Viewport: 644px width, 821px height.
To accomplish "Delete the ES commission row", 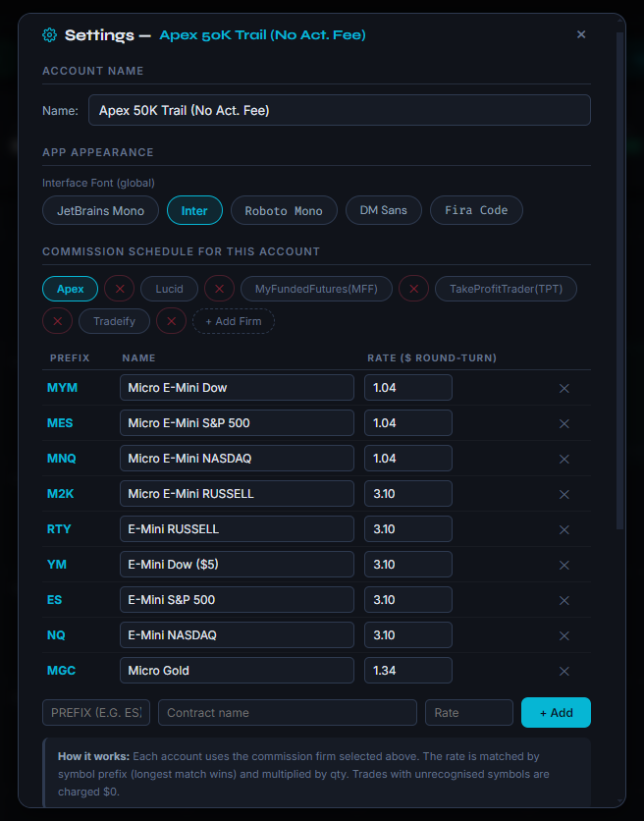I will click(563, 601).
